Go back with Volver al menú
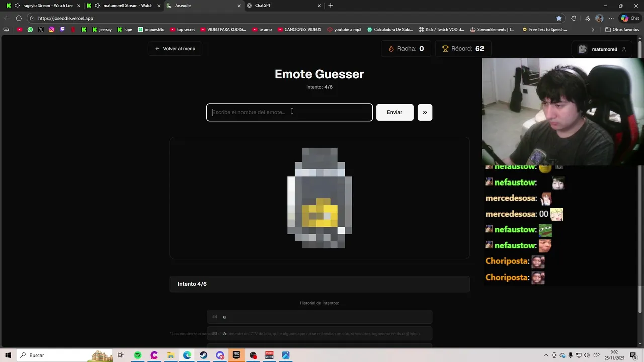 pos(175,49)
